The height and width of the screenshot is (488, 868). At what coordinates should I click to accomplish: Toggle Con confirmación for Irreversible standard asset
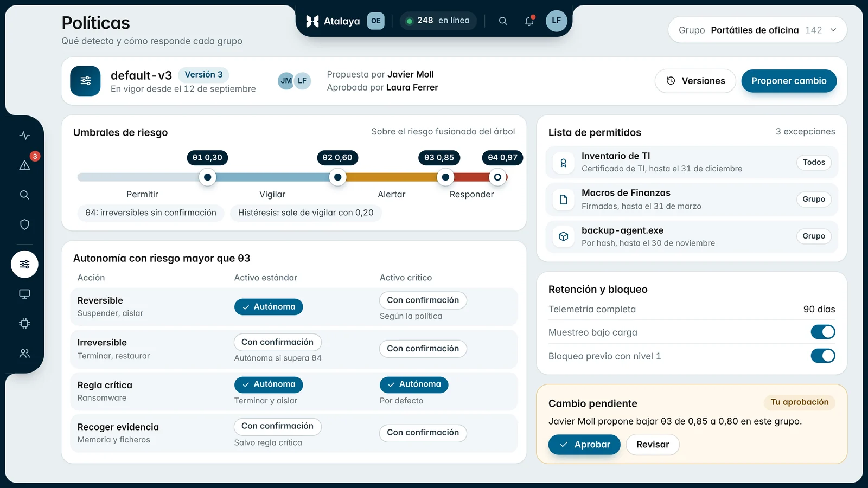[x=278, y=342]
